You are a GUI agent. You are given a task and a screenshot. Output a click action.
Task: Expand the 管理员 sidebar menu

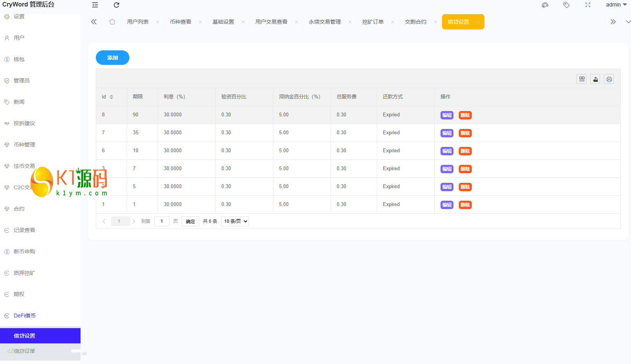click(40, 81)
